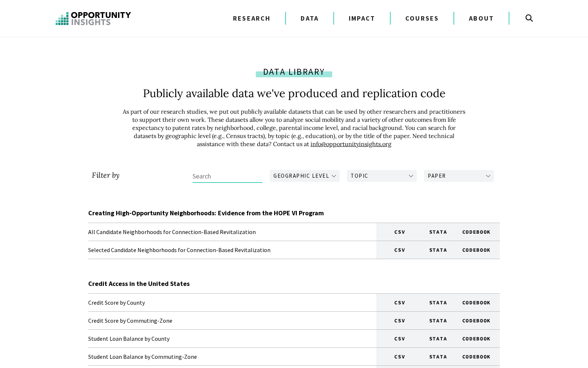588x368 pixels.
Task: Open Codebook for Credit Score by County
Action: 476,302
